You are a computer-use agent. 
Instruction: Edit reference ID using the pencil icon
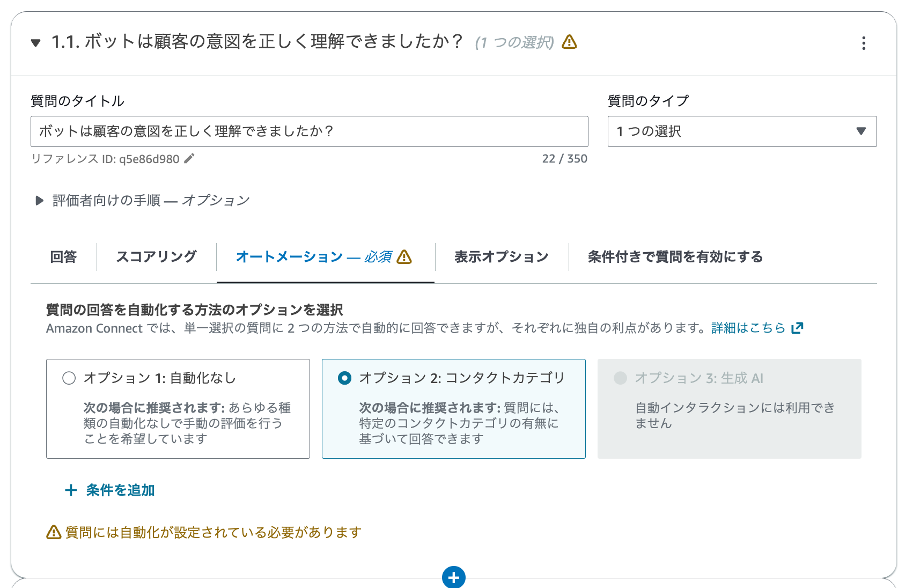[189, 158]
